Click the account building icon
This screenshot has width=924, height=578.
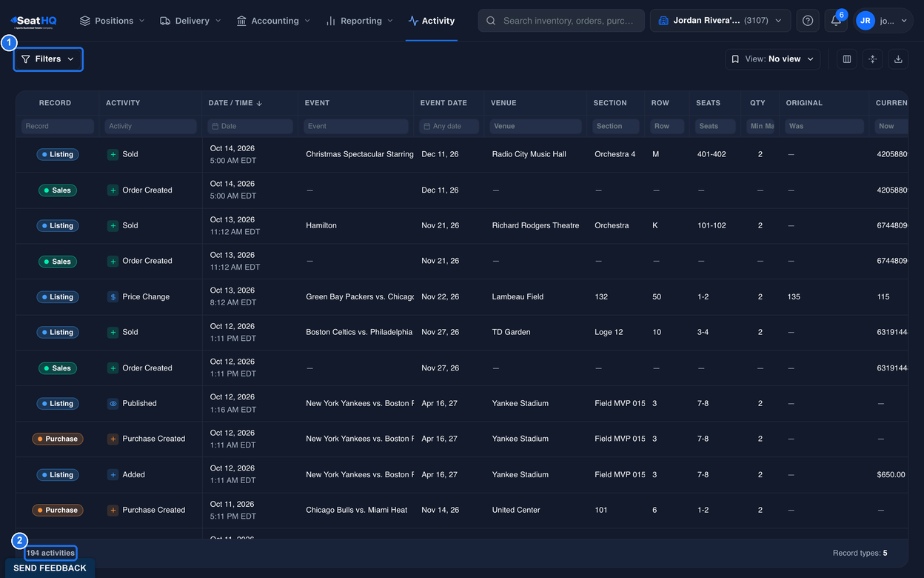pyautogui.click(x=663, y=21)
